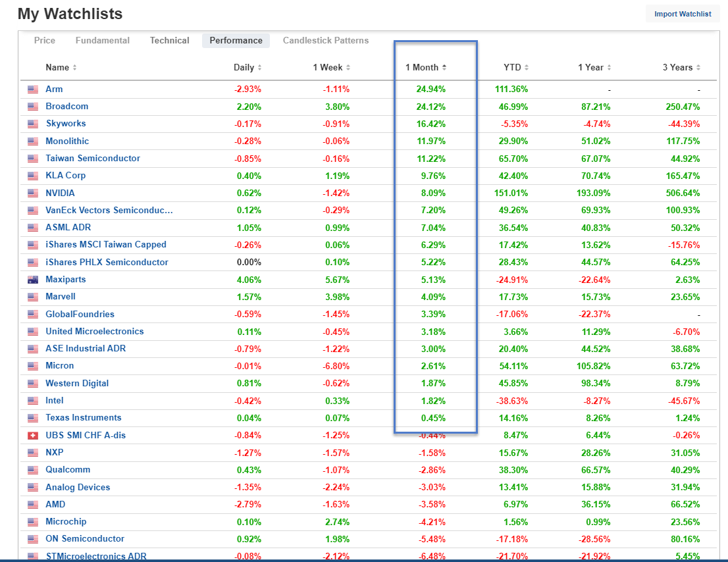Click Intel's YTD value -38.63%
728x562 pixels.
click(511, 401)
